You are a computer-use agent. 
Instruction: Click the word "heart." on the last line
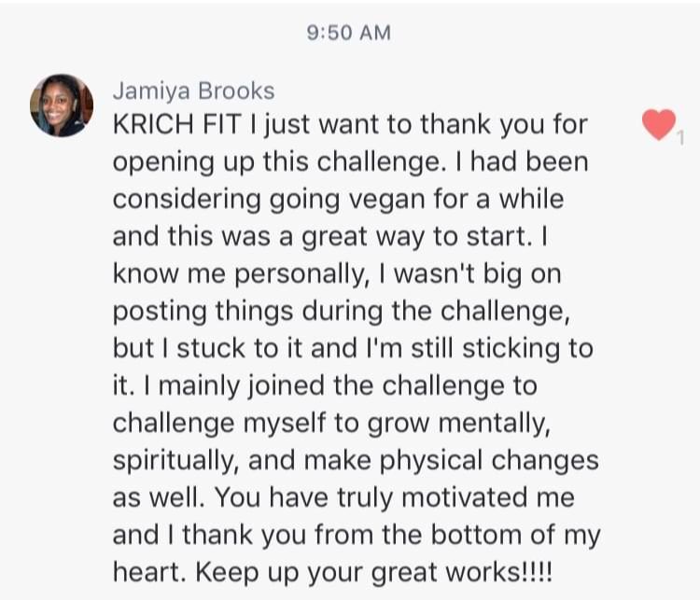(x=144, y=573)
